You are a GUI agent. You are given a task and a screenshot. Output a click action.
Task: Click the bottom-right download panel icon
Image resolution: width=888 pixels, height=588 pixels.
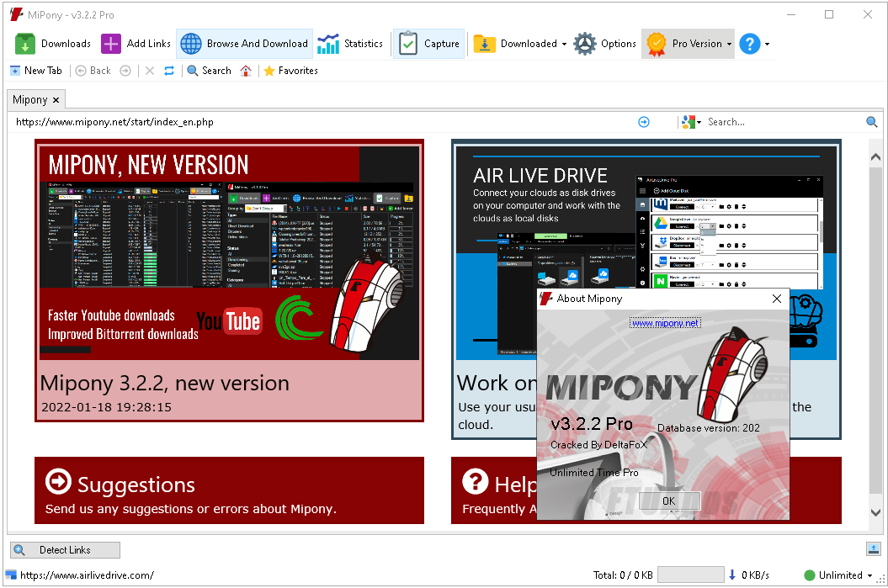click(874, 549)
